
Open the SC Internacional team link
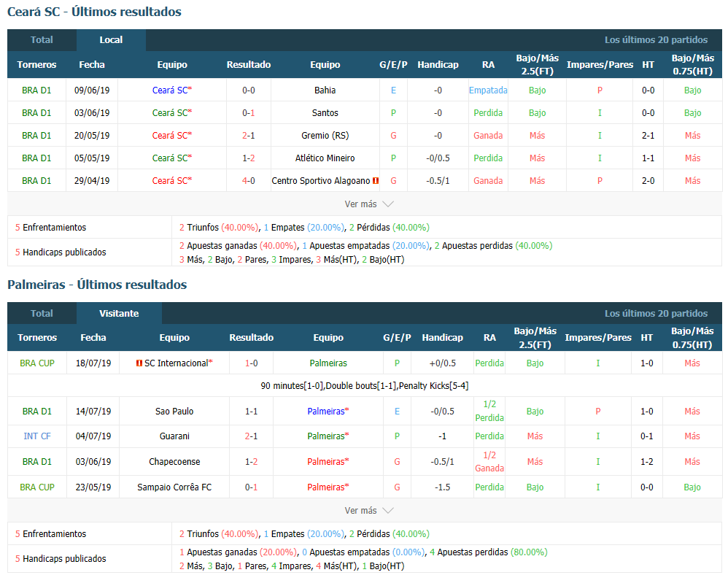(x=177, y=363)
